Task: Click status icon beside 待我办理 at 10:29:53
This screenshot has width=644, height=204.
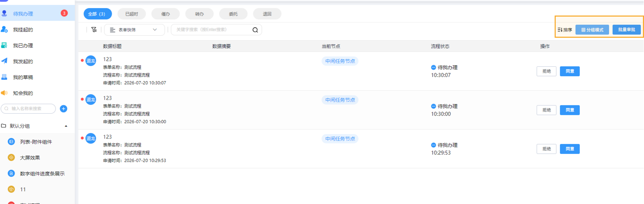Action: 433,145
